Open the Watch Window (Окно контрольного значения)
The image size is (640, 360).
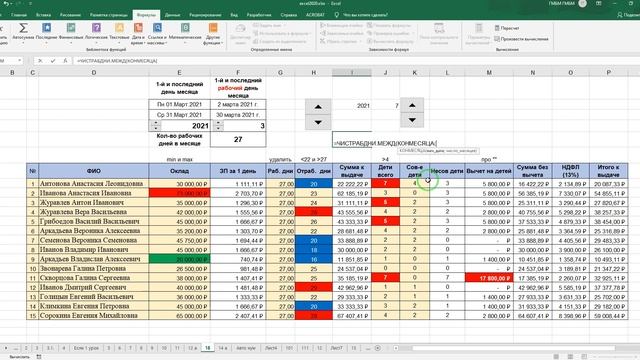(x=439, y=33)
